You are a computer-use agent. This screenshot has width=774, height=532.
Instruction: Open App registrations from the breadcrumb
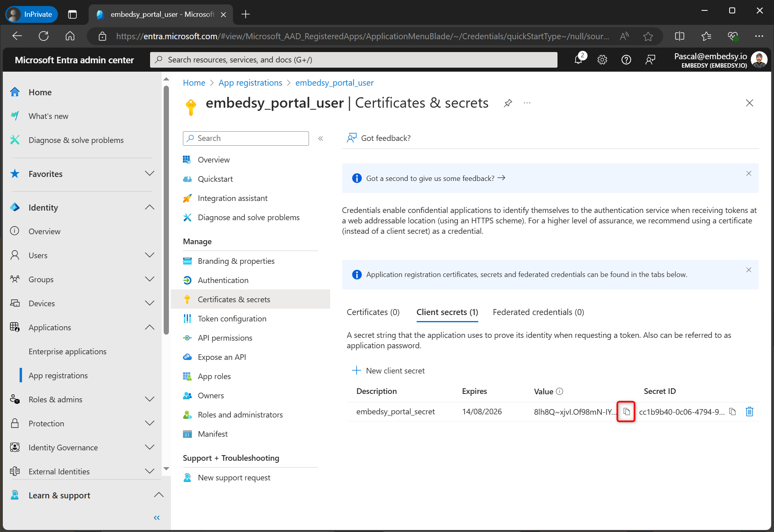pos(250,82)
